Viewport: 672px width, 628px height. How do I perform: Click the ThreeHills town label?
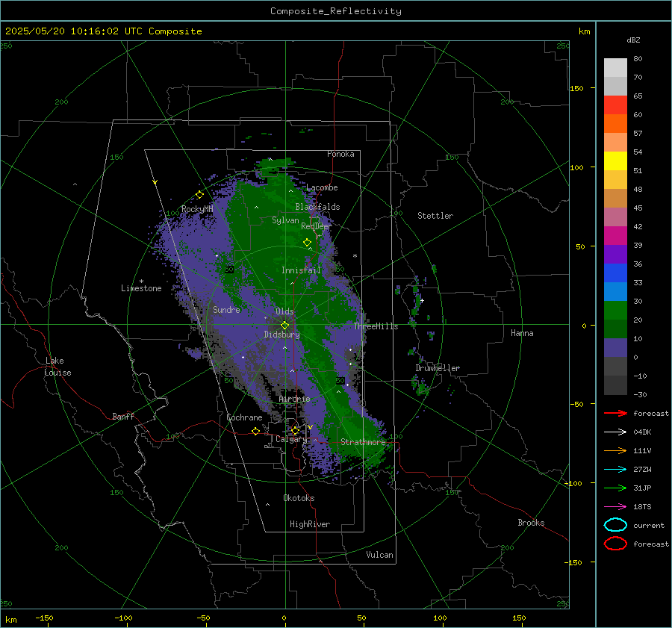pyautogui.click(x=376, y=326)
